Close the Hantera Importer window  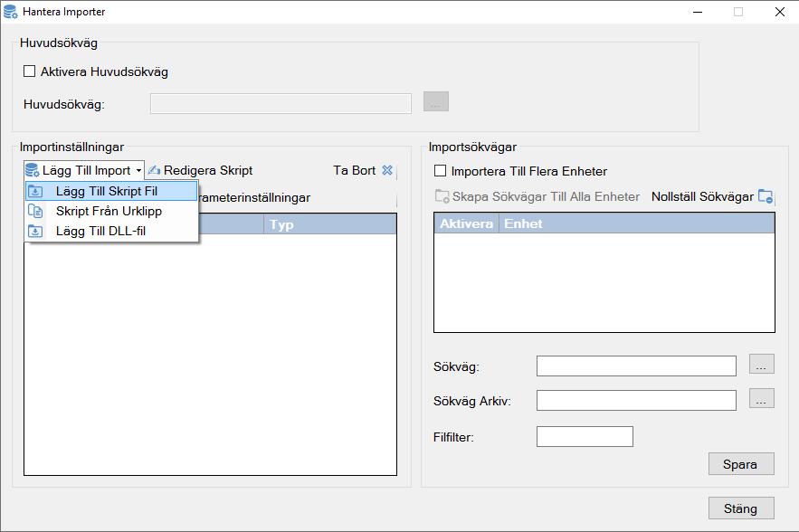pos(780,12)
